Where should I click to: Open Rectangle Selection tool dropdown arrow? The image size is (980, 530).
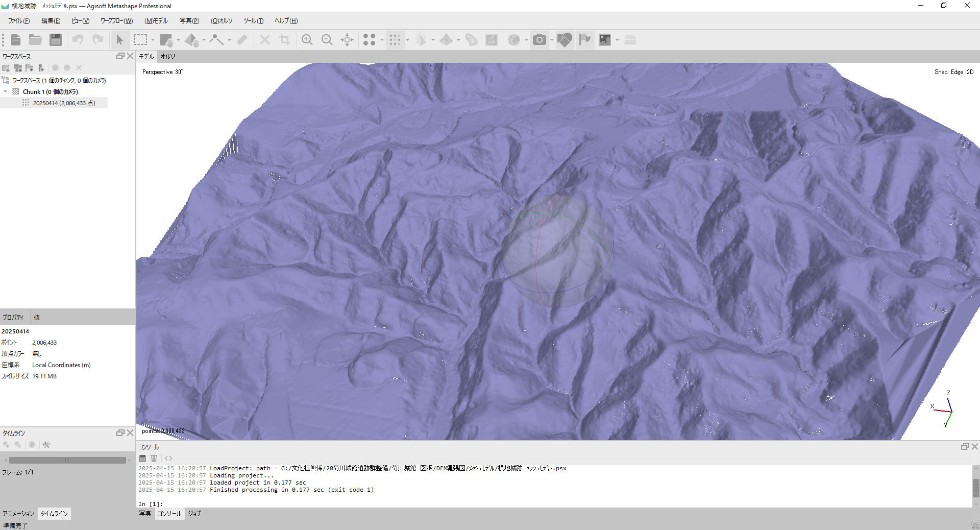point(153,40)
